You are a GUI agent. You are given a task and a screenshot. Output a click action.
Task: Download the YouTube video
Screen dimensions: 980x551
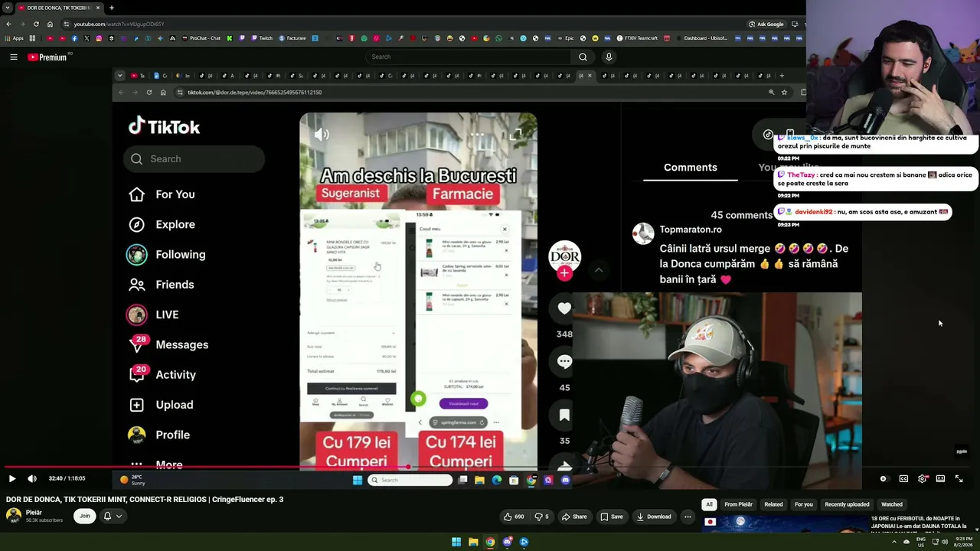click(654, 517)
